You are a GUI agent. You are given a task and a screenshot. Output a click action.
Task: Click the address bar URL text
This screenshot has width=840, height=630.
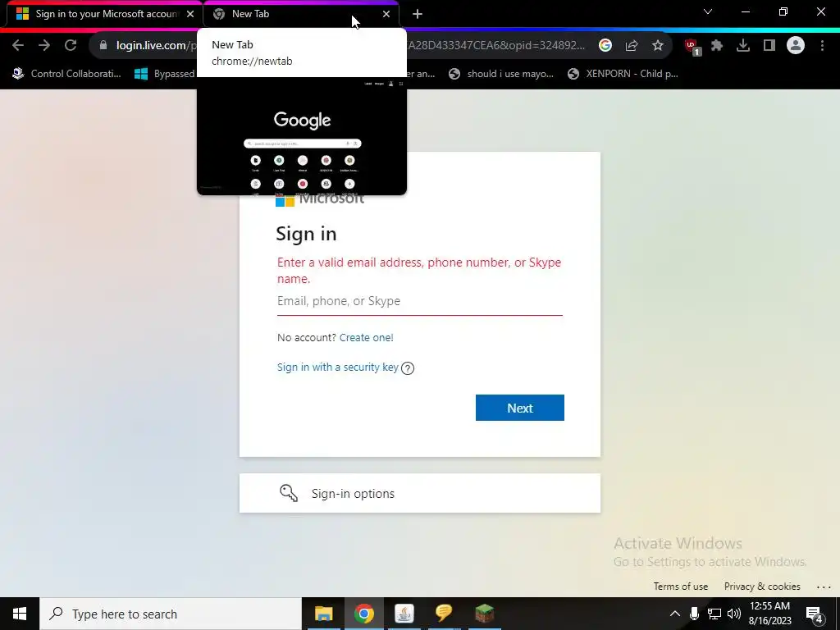tap(350, 46)
